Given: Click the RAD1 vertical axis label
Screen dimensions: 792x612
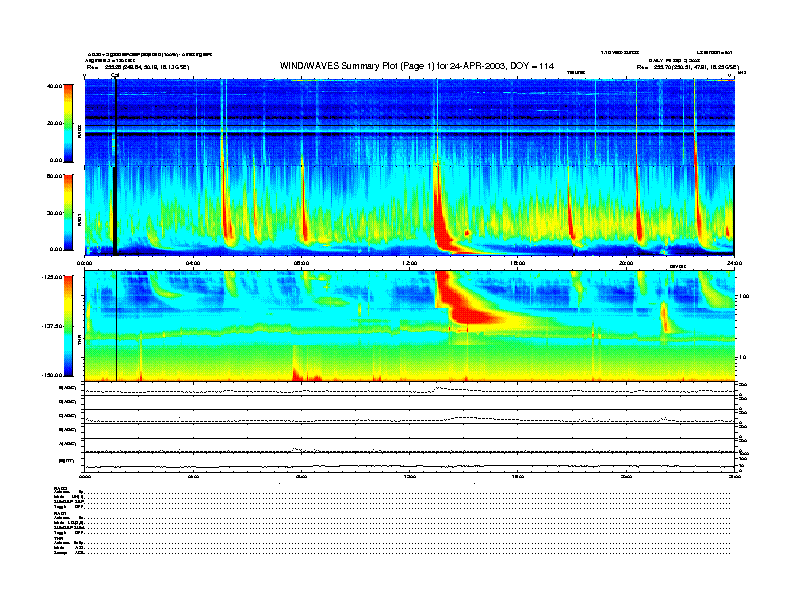Looking at the screenshot, I should click(x=79, y=220).
